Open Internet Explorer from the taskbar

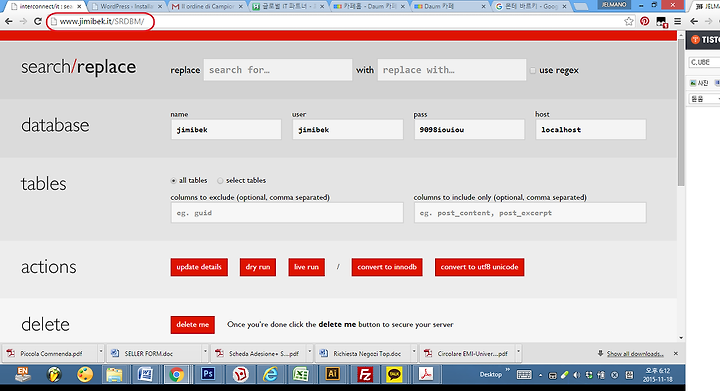pyautogui.click(x=270, y=374)
